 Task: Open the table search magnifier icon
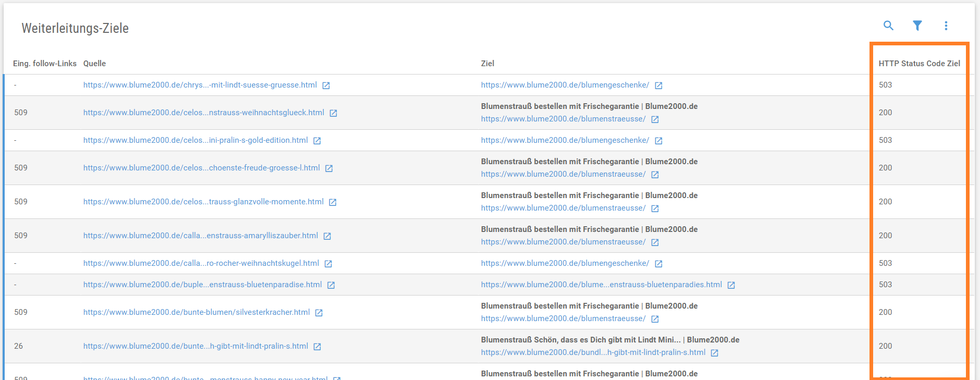tap(888, 26)
